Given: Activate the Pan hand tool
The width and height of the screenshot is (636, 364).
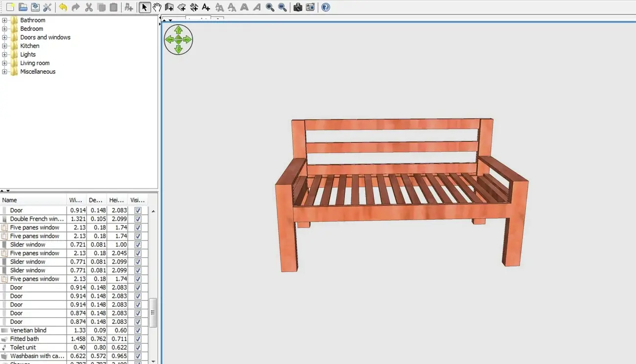Looking at the screenshot, I should pyautogui.click(x=157, y=7).
